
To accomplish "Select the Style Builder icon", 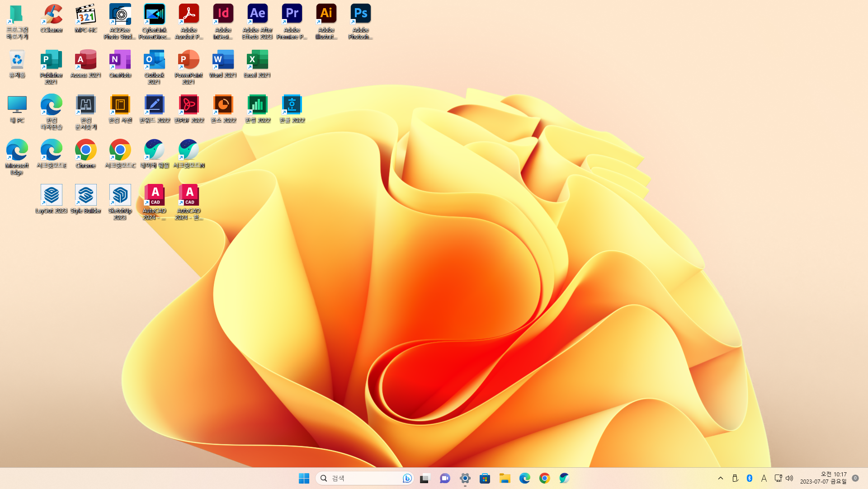I will 86,195.
